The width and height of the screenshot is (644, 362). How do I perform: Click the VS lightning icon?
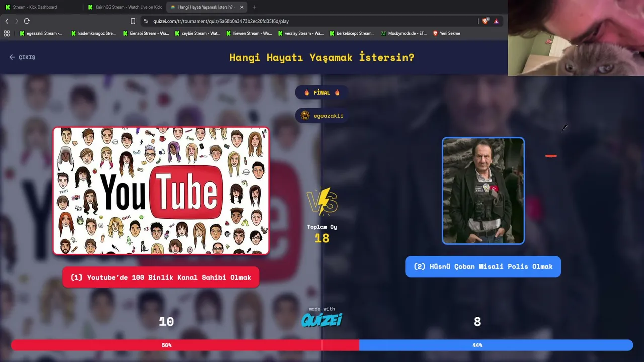point(322,201)
